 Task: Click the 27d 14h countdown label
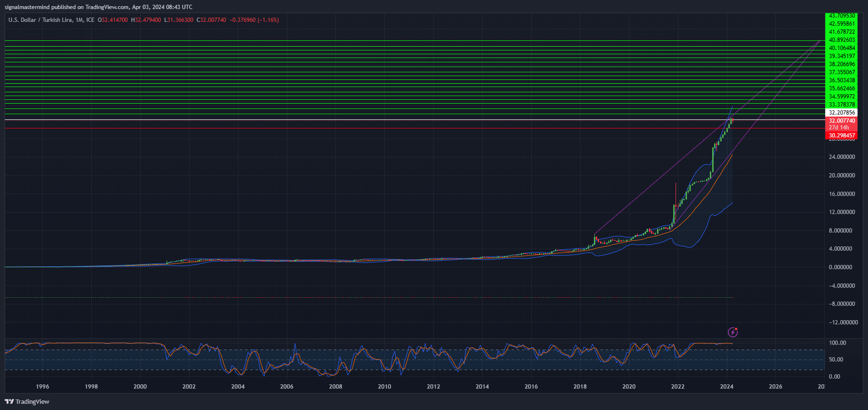point(839,127)
